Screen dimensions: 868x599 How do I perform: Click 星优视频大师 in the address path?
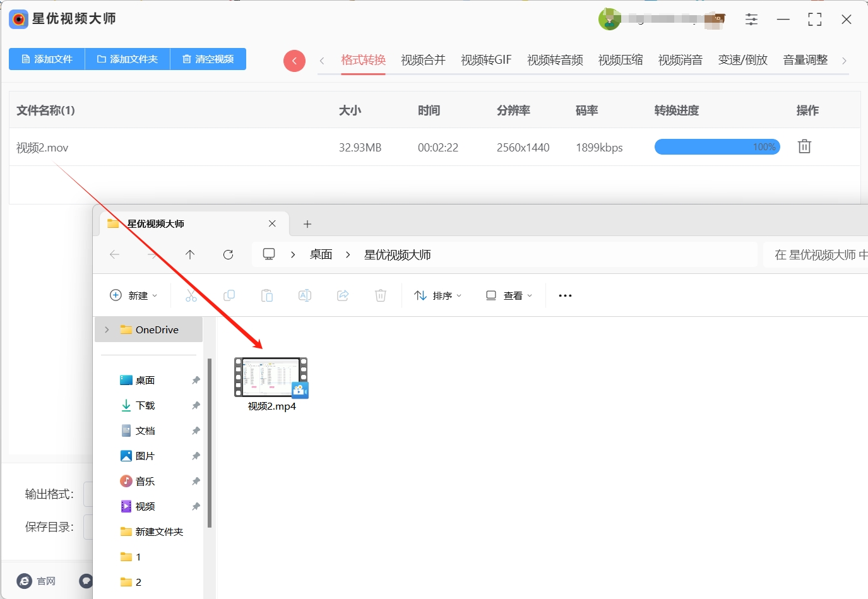(398, 254)
